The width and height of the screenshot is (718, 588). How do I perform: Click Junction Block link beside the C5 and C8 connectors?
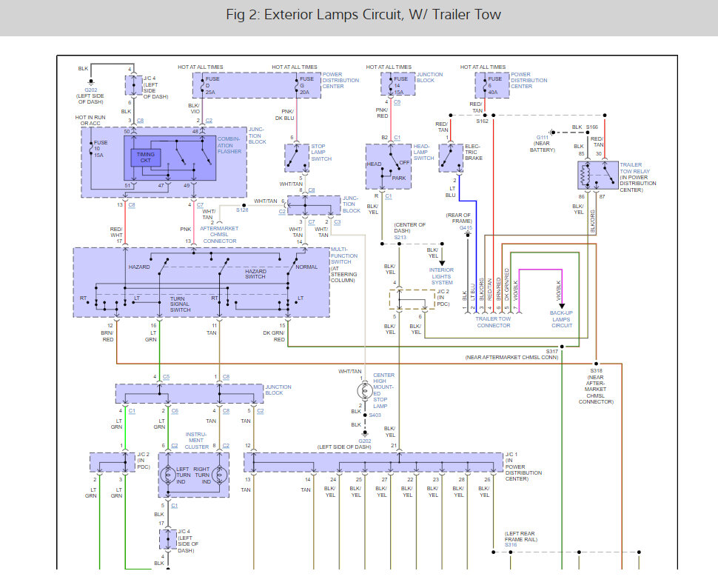click(278, 390)
